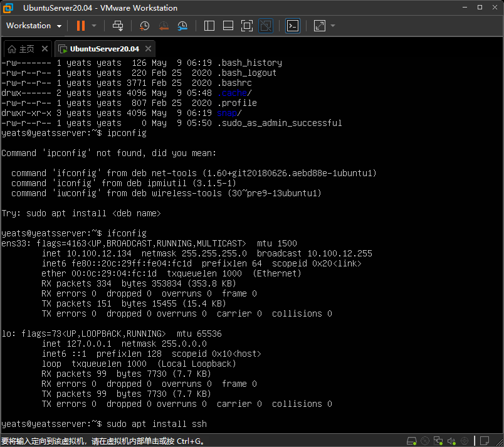
Task: Click the inet6 'fe80::20c:29ff:fe04:fc1d' address
Action: pyautogui.click(x=132, y=263)
